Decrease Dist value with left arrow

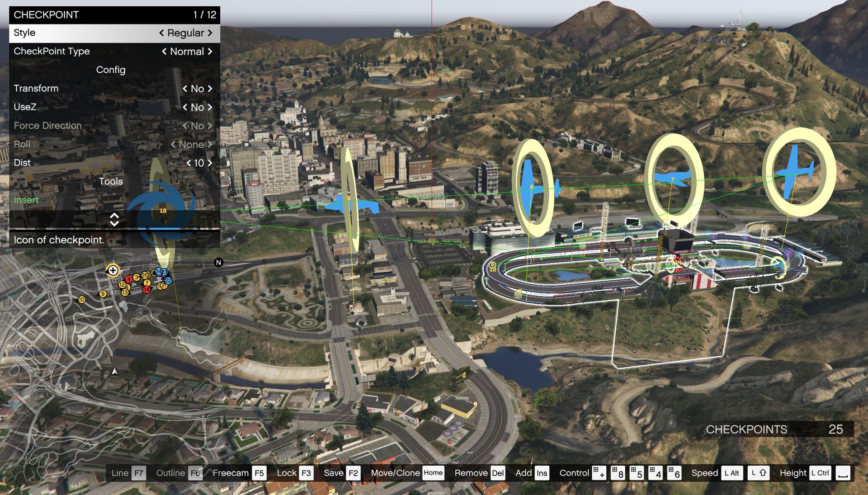point(189,163)
